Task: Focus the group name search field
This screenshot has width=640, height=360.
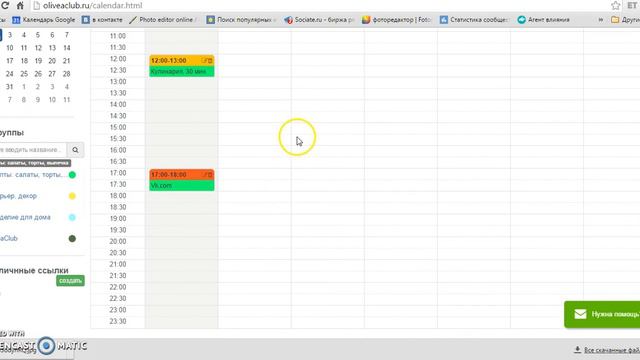Action: point(33,150)
